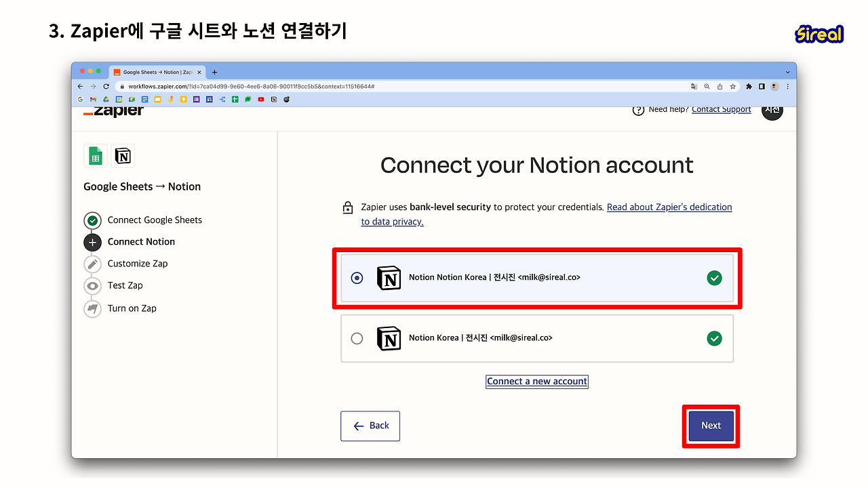
Task: Switch to the Google Sheets → Notion tab
Action: (157, 72)
